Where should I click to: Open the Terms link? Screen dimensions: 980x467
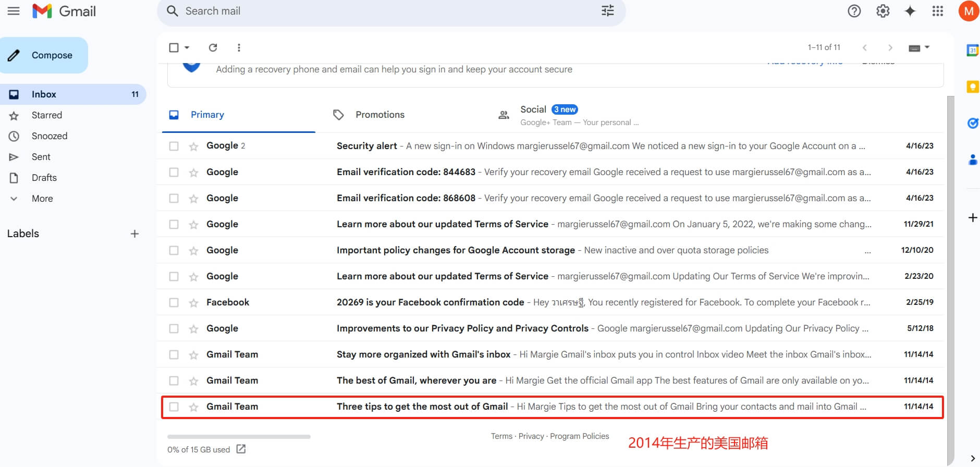click(x=501, y=436)
